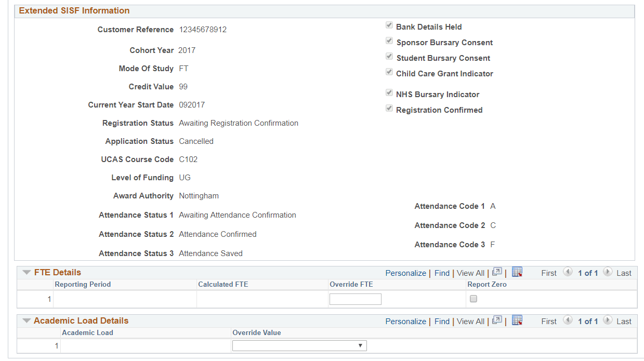Screen dimensions: 644x361
Task: Click First arrow in Academic Load Details
Action: (x=568, y=321)
